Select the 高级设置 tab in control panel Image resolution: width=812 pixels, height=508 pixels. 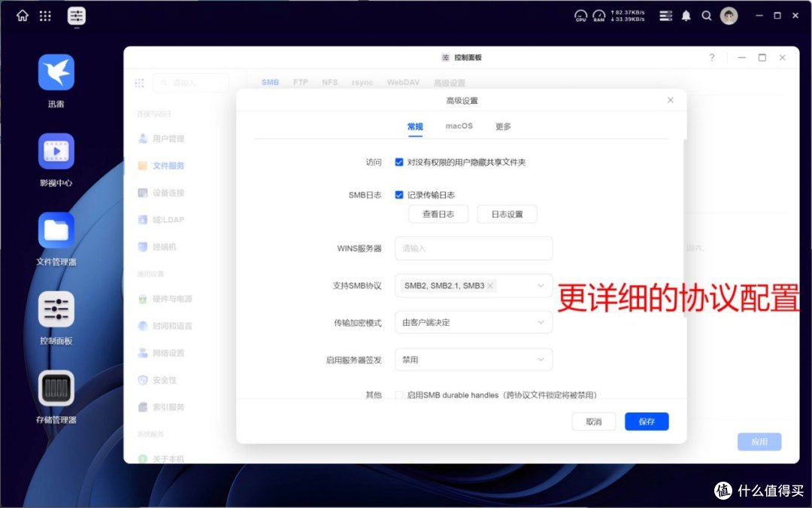[450, 83]
